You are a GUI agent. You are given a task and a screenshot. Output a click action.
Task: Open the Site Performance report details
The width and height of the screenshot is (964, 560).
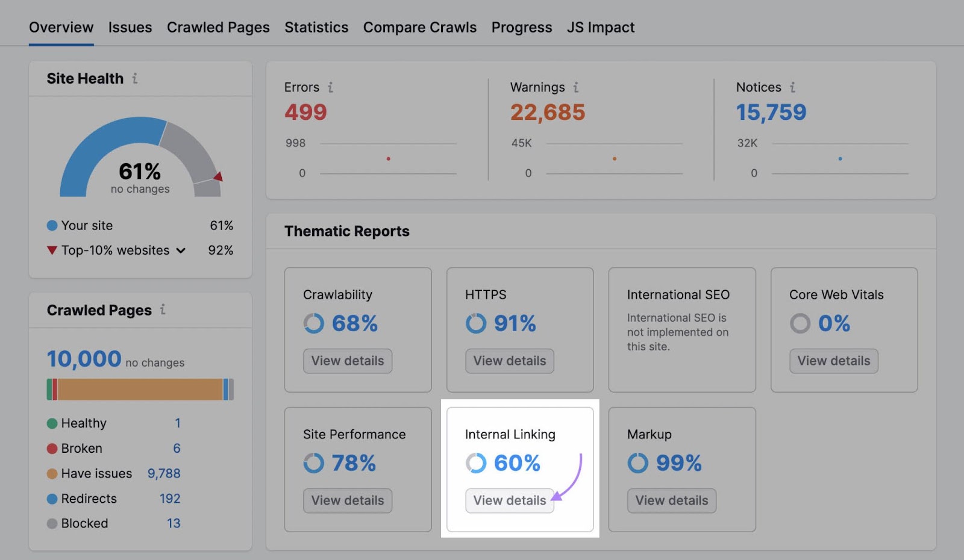click(347, 500)
